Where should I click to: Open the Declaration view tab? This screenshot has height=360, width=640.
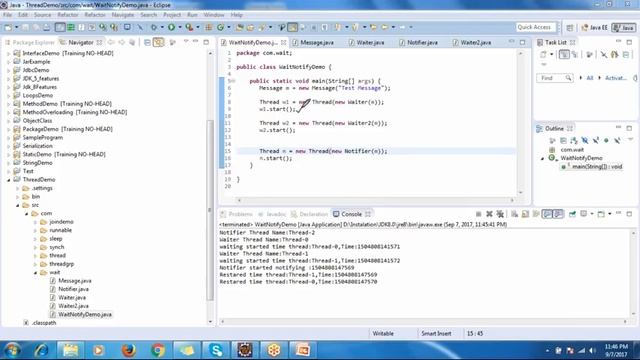pos(309,214)
